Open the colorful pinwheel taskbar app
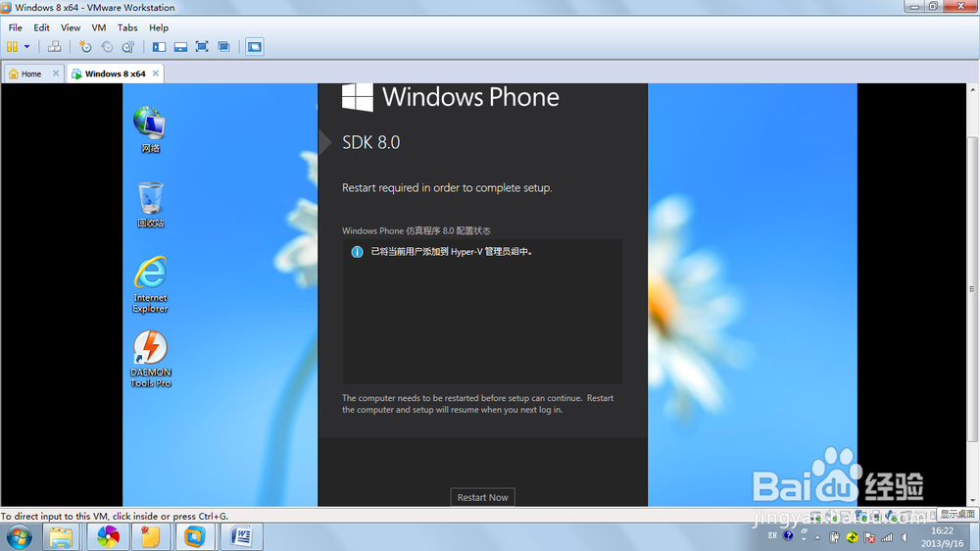Image resolution: width=980 pixels, height=551 pixels. [x=108, y=537]
